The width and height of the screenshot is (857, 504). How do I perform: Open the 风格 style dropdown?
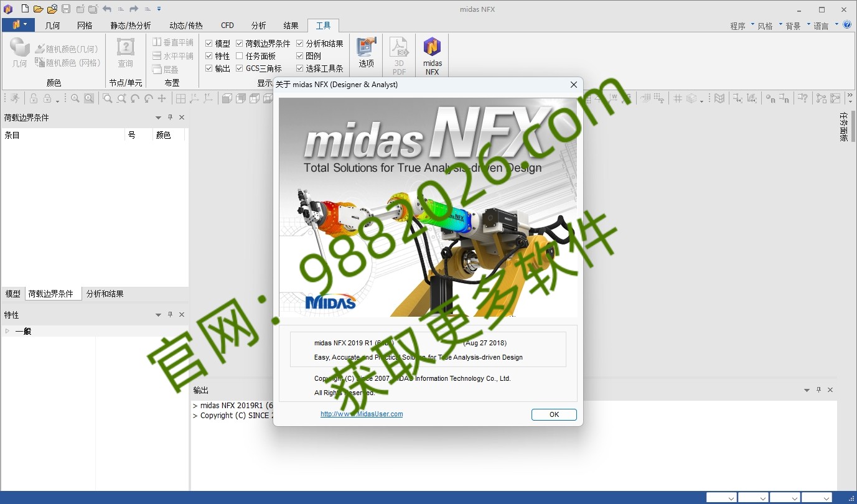tap(769, 26)
